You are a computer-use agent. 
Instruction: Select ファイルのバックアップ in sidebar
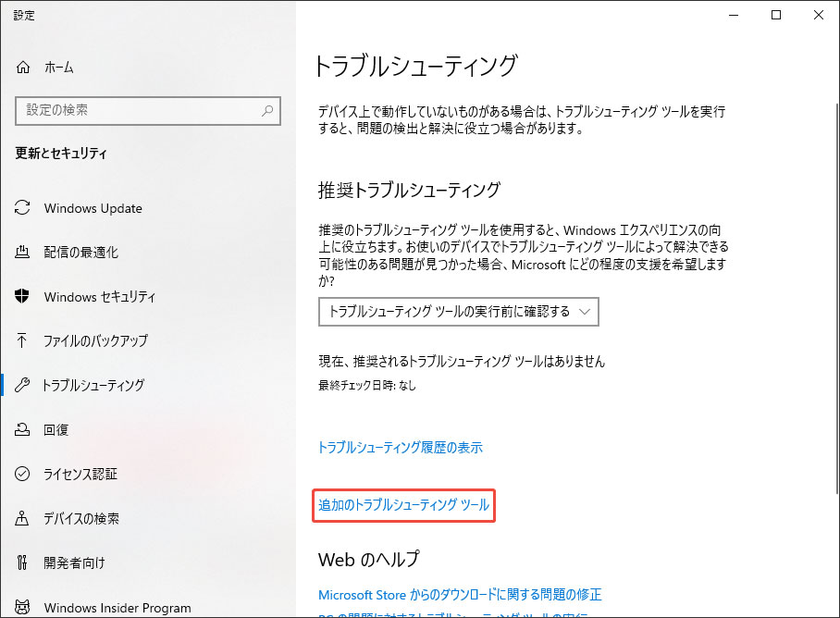[x=95, y=340]
